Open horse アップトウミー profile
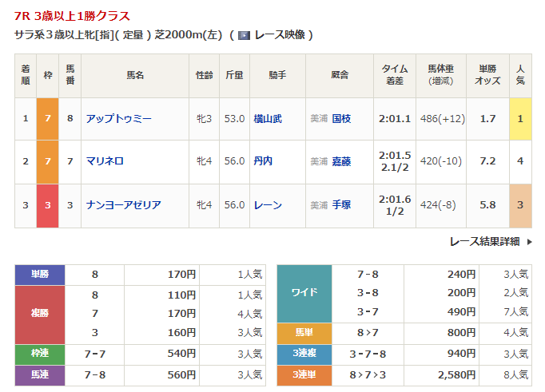This screenshot has height=392, width=545. coord(118,118)
